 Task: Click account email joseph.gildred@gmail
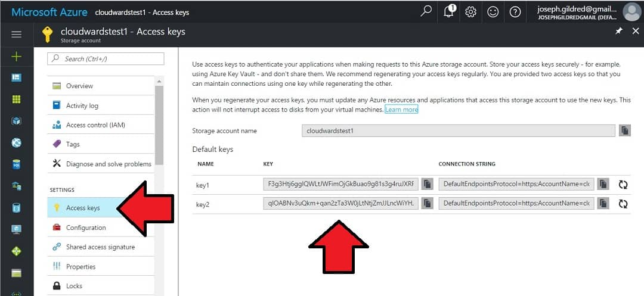(x=577, y=8)
